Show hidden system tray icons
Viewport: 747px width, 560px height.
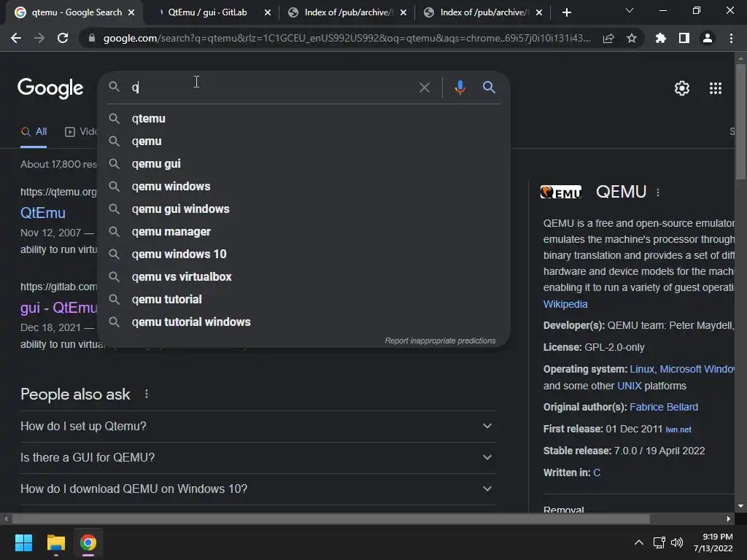[639, 542]
